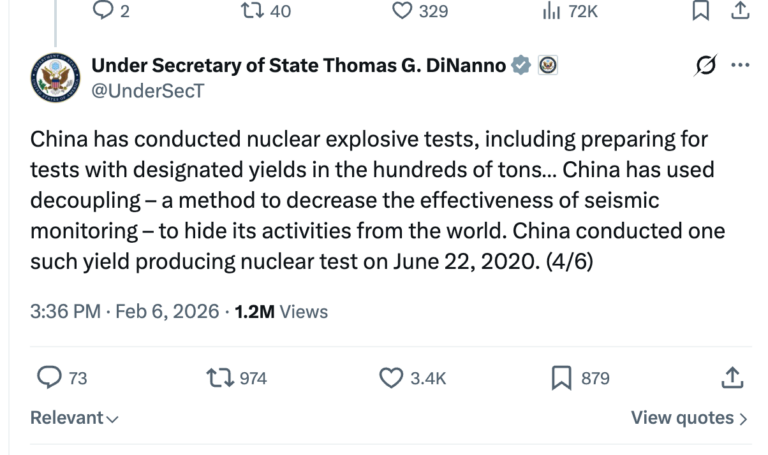Click the blue verified checkmark badge
Viewport: 768px width, 455px height.
521,66
